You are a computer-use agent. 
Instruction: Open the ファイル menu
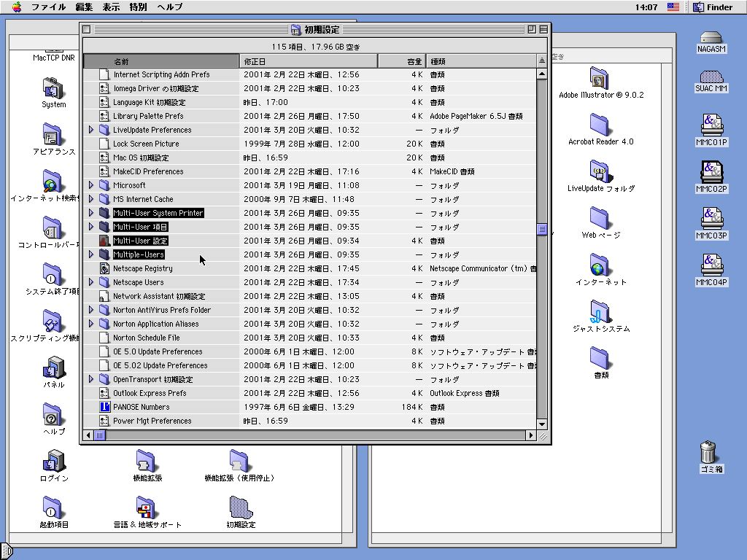tap(49, 7)
